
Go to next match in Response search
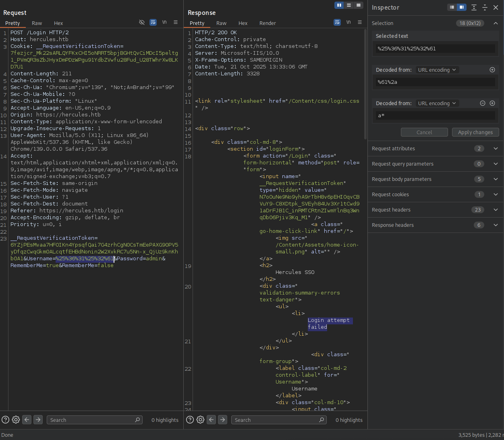coord(222,419)
